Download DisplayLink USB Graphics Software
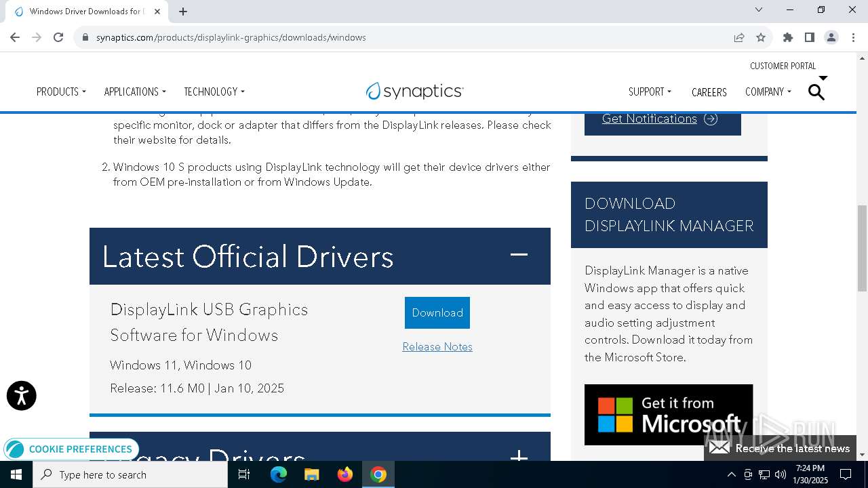 point(437,312)
